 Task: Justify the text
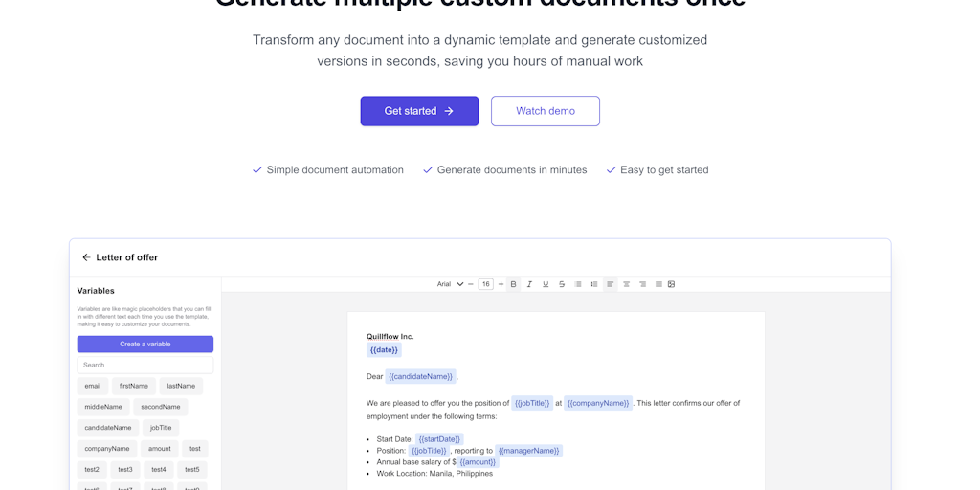tap(658, 284)
